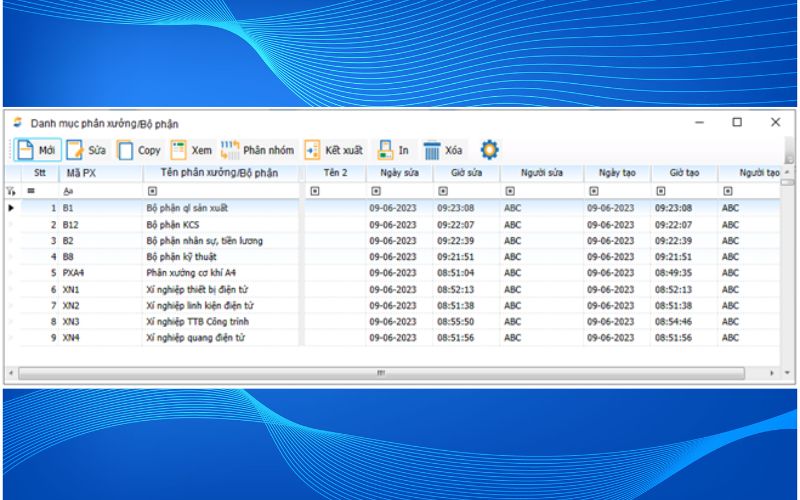This screenshot has width=800, height=500.
Task: Open filter operator under Tên phân xưởng/Bộ phận
Action: click(x=152, y=191)
